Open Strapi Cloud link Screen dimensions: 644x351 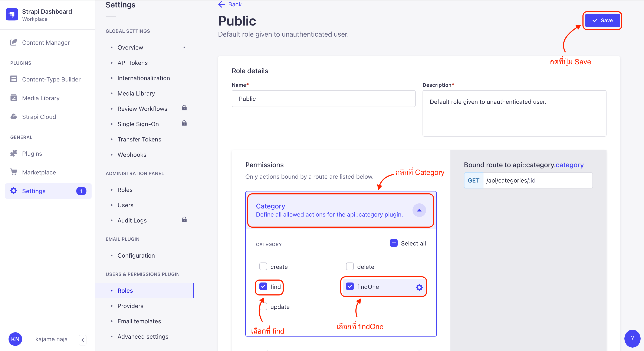click(x=39, y=117)
